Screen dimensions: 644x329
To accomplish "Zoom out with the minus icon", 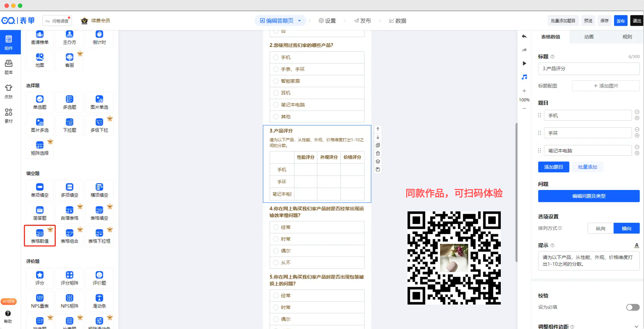I will tap(524, 109).
